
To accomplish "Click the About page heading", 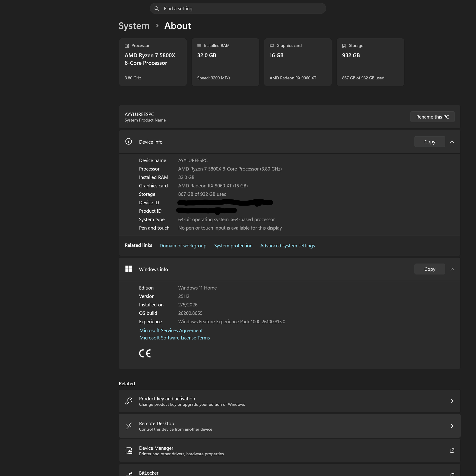I will 178,26.
